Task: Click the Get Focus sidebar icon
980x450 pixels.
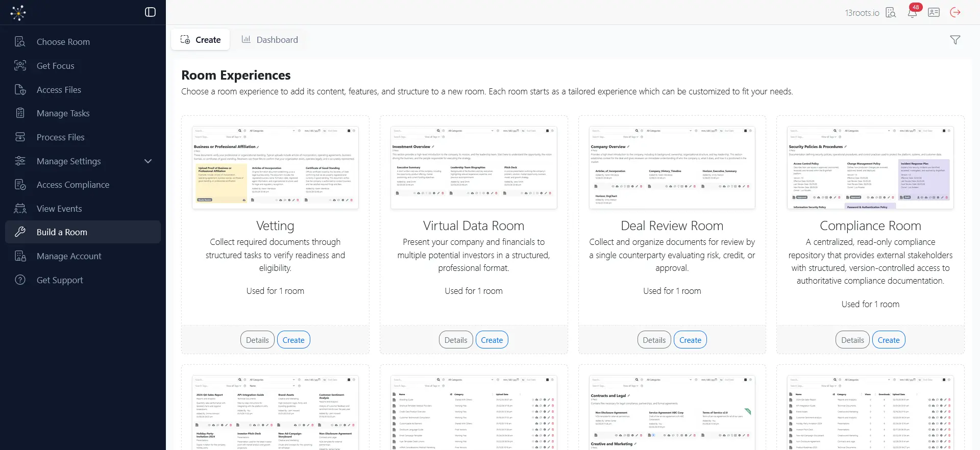Action: pyautogui.click(x=20, y=66)
